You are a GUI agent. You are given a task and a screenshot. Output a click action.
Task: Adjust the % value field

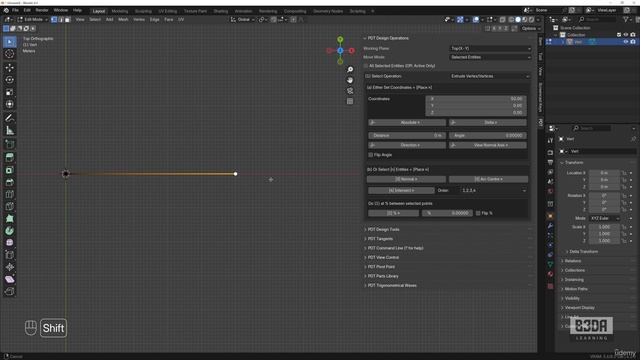pyautogui.click(x=447, y=213)
